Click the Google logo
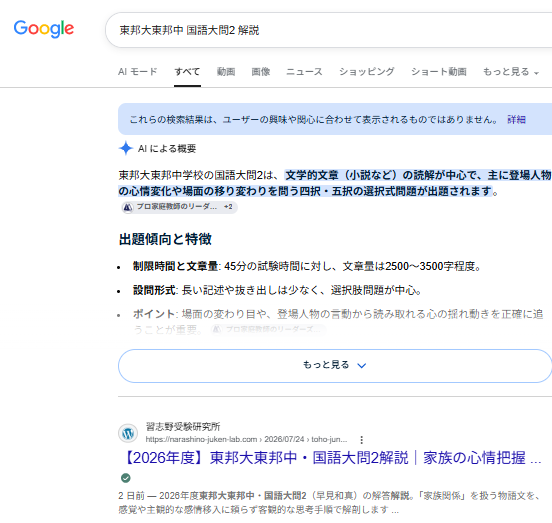The width and height of the screenshot is (552, 523). click(44, 29)
